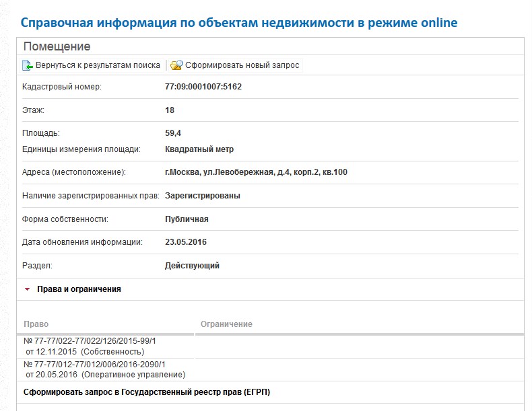Screen dimensions: 532x411
Task: Click the 'Права и ограничения' section header
Action: tap(79, 289)
